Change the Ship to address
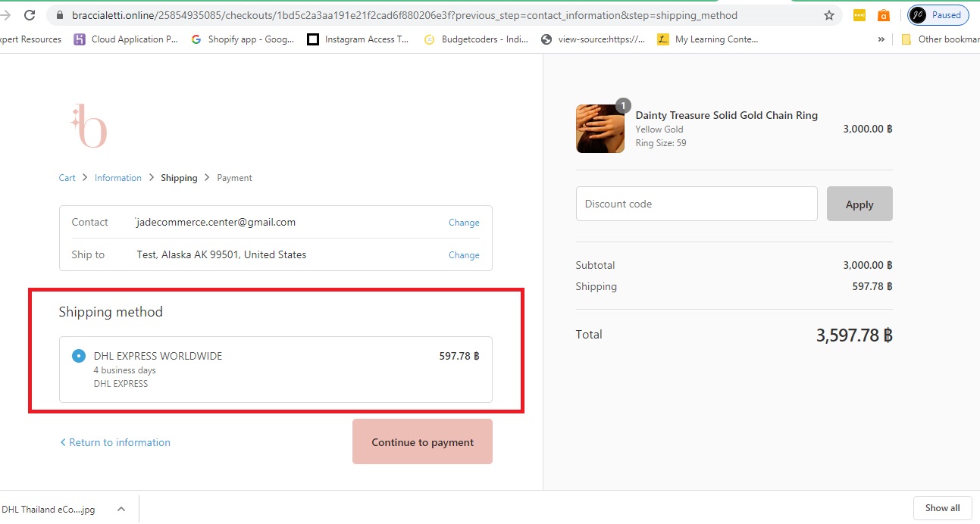Image resolution: width=980 pixels, height=524 pixels. pos(463,255)
